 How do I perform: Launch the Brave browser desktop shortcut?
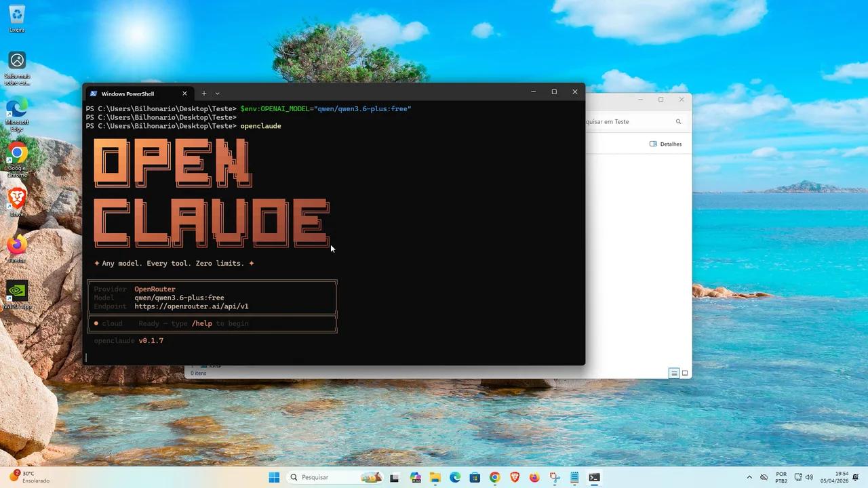coord(17,203)
